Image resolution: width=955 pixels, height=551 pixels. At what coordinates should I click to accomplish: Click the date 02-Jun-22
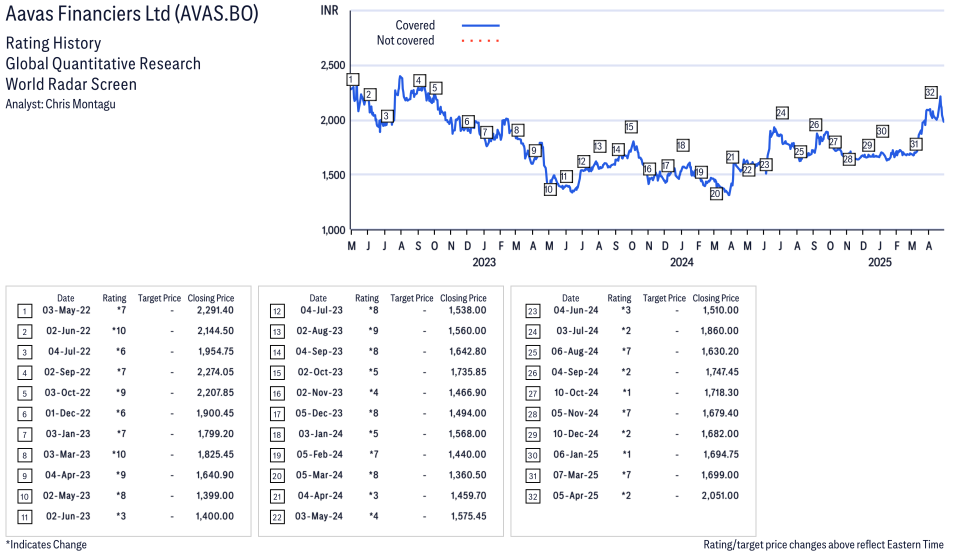(68, 331)
